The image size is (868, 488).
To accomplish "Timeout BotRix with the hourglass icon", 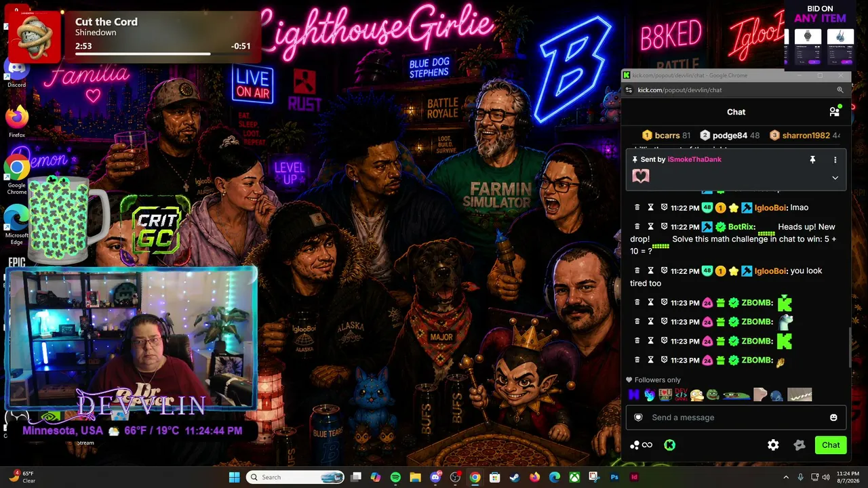I will click(x=650, y=226).
